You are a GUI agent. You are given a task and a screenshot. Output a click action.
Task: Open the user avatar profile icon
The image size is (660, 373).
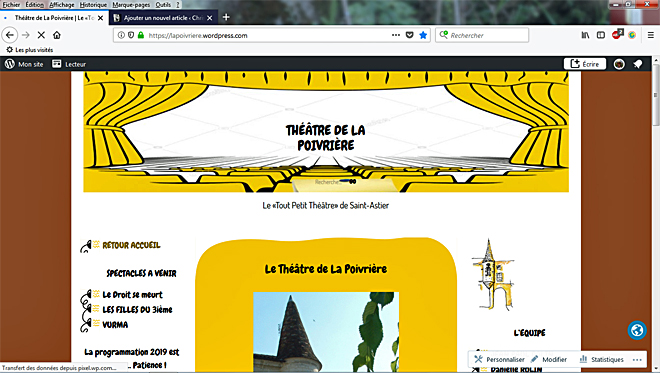coord(619,64)
